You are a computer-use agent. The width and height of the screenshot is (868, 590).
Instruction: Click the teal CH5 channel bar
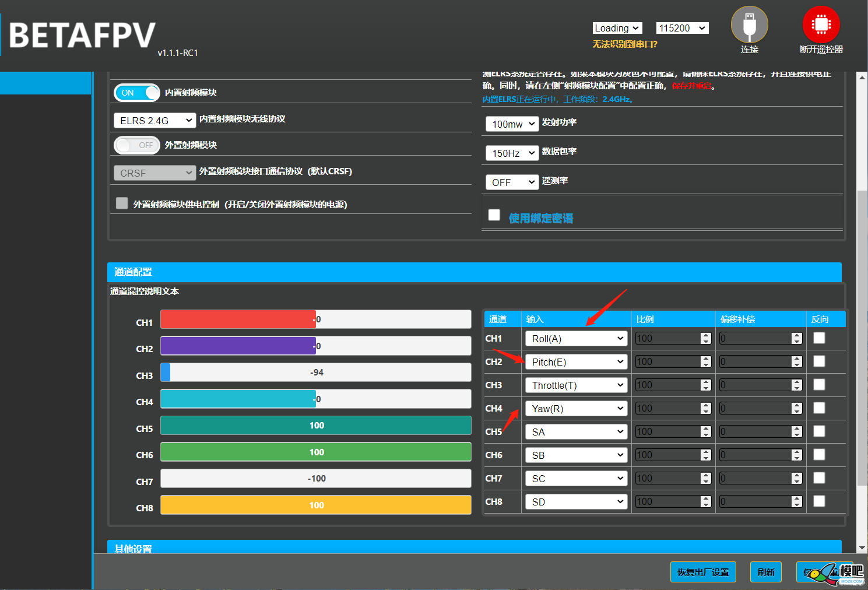coord(316,425)
